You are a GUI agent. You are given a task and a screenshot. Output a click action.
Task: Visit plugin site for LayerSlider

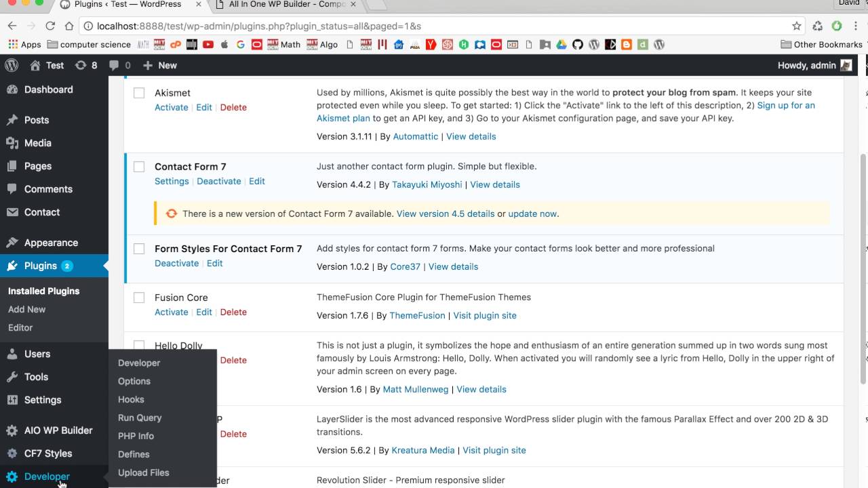[494, 450]
